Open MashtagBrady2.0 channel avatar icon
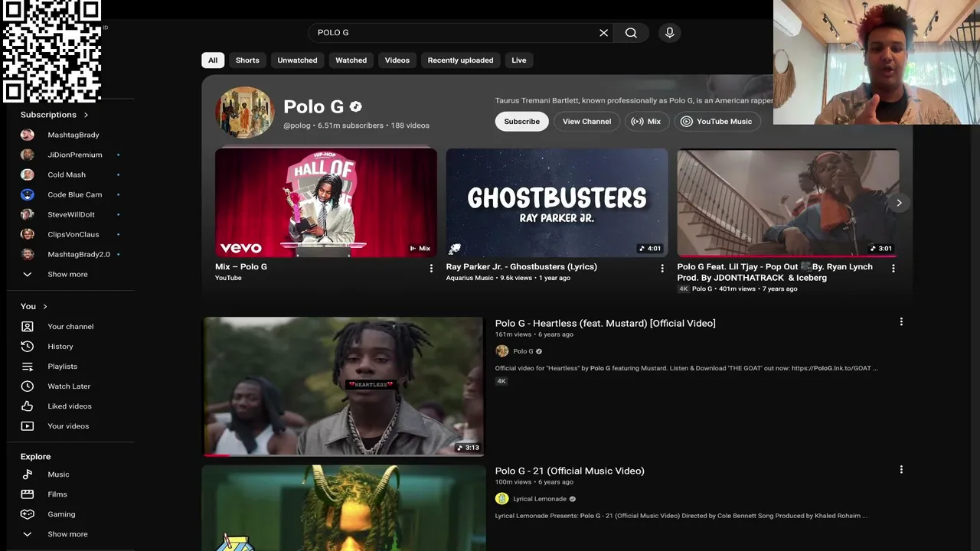 [x=28, y=254]
